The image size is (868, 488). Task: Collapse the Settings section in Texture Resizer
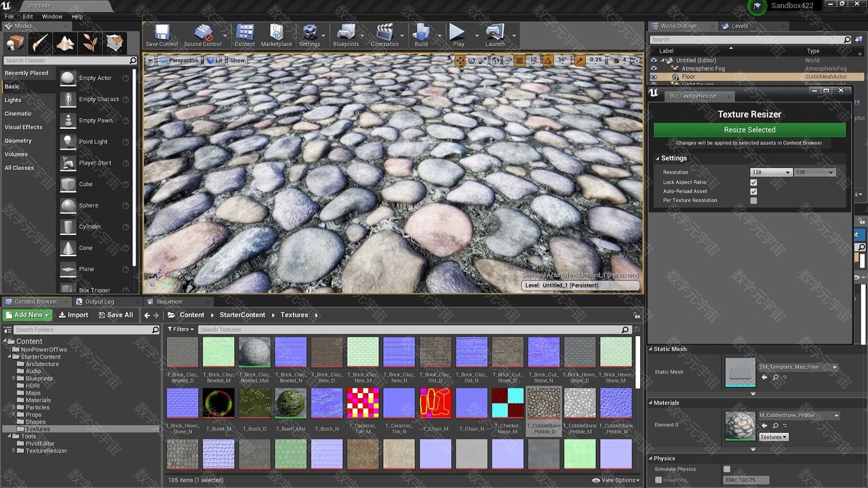pyautogui.click(x=657, y=159)
